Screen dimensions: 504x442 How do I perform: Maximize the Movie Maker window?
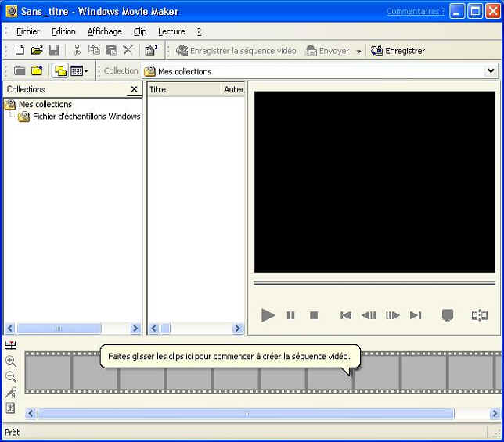pos(475,11)
